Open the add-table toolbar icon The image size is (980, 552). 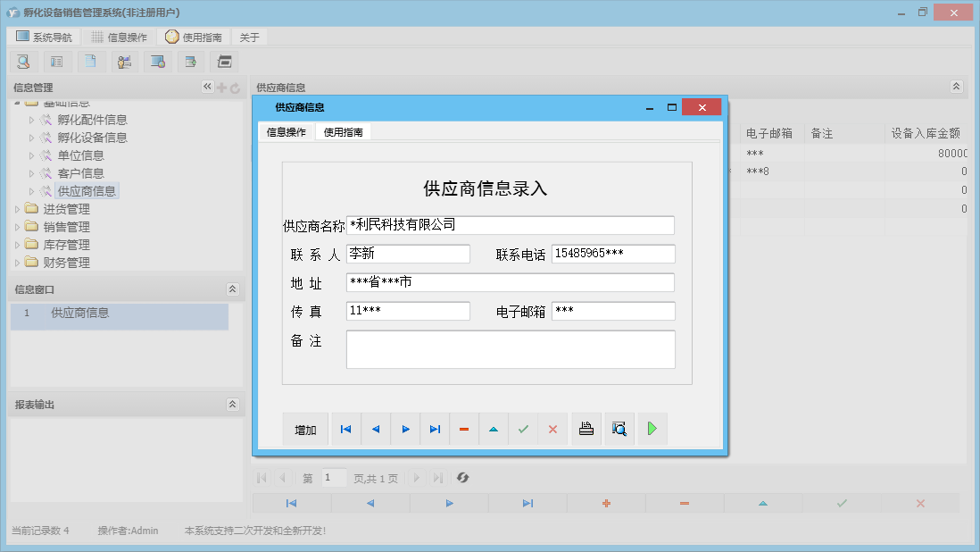click(x=191, y=61)
